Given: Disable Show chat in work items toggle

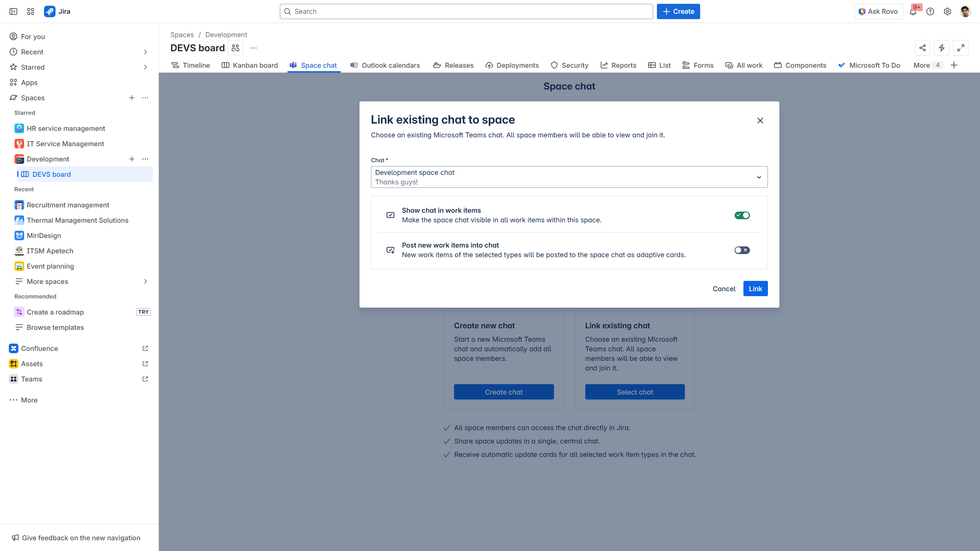Looking at the screenshot, I should pyautogui.click(x=742, y=215).
